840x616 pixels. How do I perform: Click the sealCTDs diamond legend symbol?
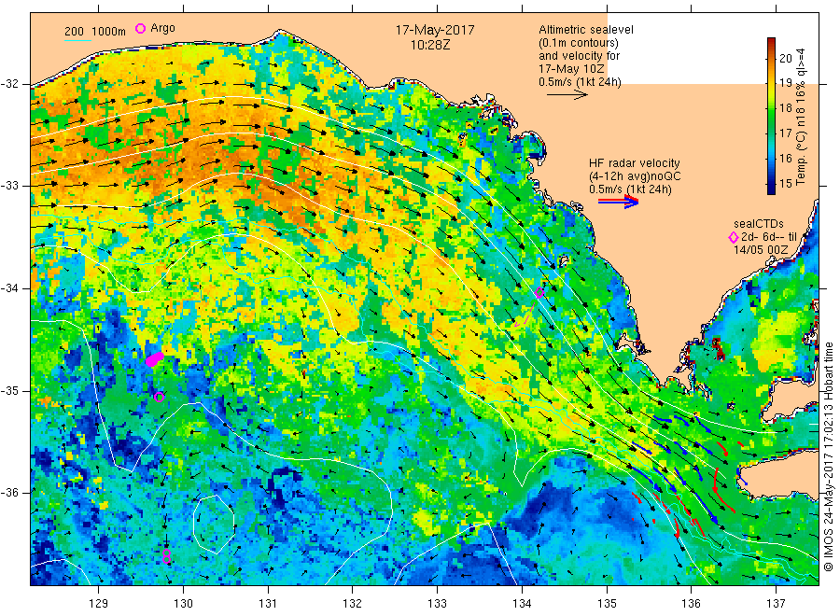734,237
